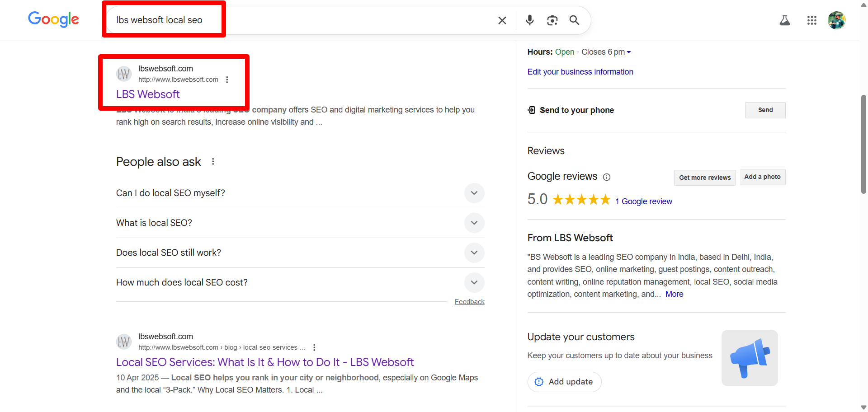Click the magnifying glass search icon

pos(574,20)
